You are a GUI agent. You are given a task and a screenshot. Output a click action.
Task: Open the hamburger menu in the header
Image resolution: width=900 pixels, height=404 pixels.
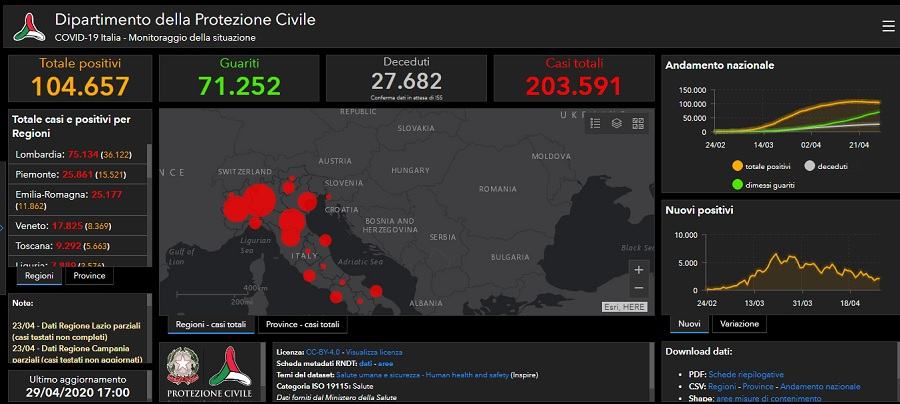[x=888, y=26]
